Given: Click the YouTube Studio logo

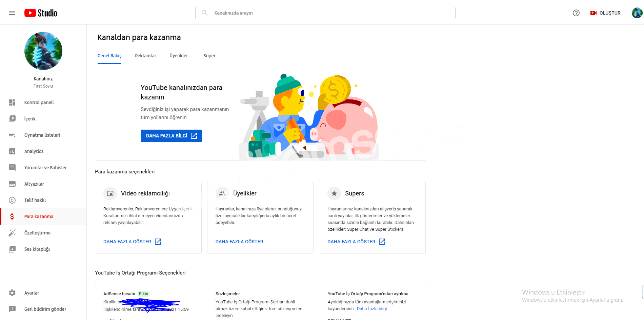Looking at the screenshot, I should tap(41, 13).
